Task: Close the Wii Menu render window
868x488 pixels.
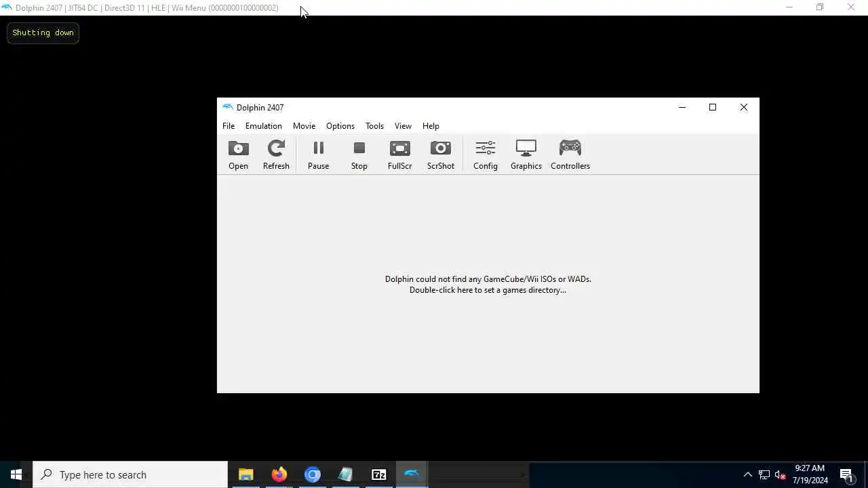Action: click(x=851, y=7)
